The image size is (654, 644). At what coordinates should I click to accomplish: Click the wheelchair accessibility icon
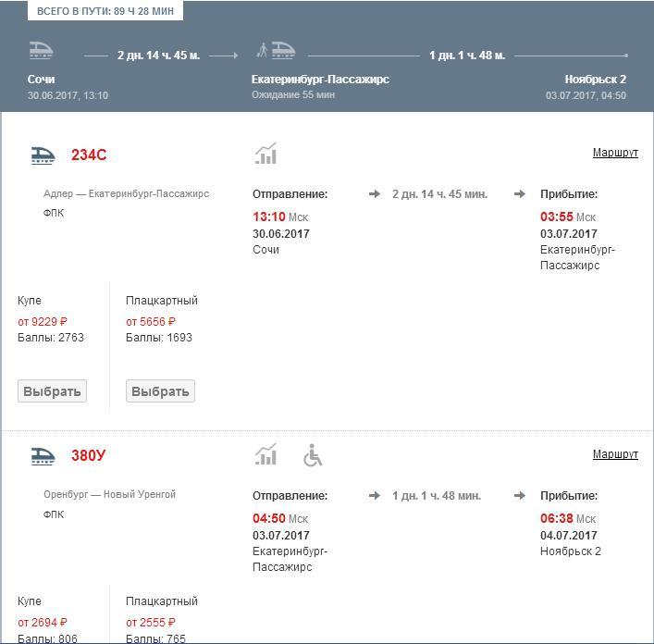pyautogui.click(x=313, y=455)
